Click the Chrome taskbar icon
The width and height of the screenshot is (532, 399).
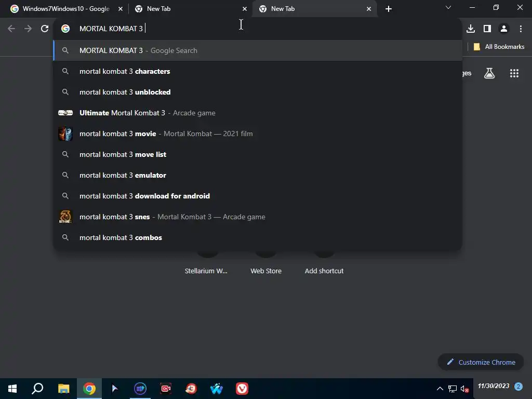point(89,389)
